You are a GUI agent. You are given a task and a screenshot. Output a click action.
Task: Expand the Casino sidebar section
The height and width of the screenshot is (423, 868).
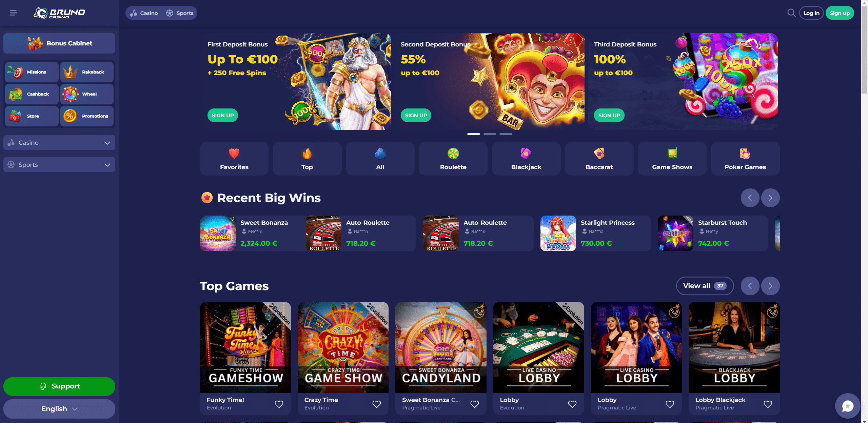pos(59,143)
